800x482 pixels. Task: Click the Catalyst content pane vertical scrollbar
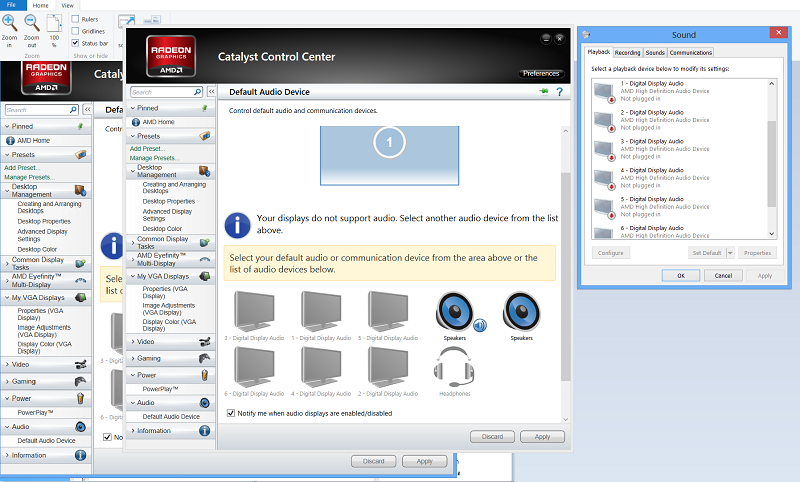(565, 276)
